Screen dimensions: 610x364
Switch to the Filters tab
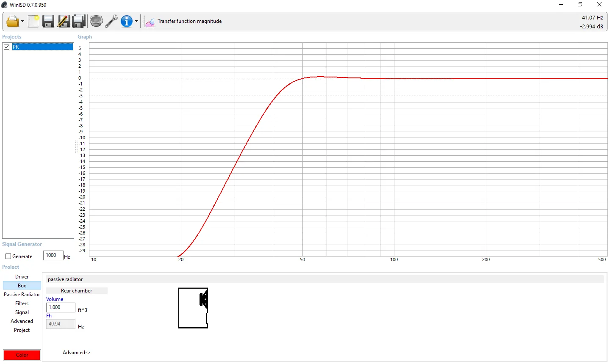(x=22, y=303)
